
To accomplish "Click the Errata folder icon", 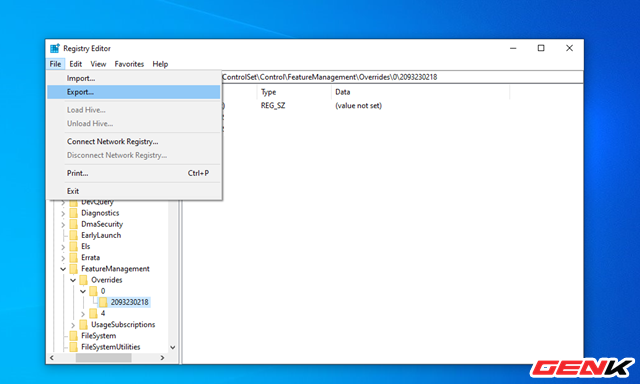I will (x=73, y=257).
